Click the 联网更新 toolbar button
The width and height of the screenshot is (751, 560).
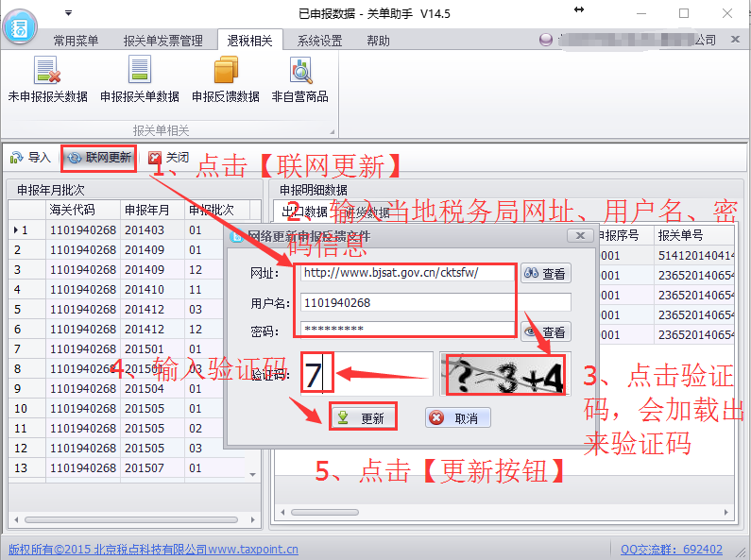point(98,158)
